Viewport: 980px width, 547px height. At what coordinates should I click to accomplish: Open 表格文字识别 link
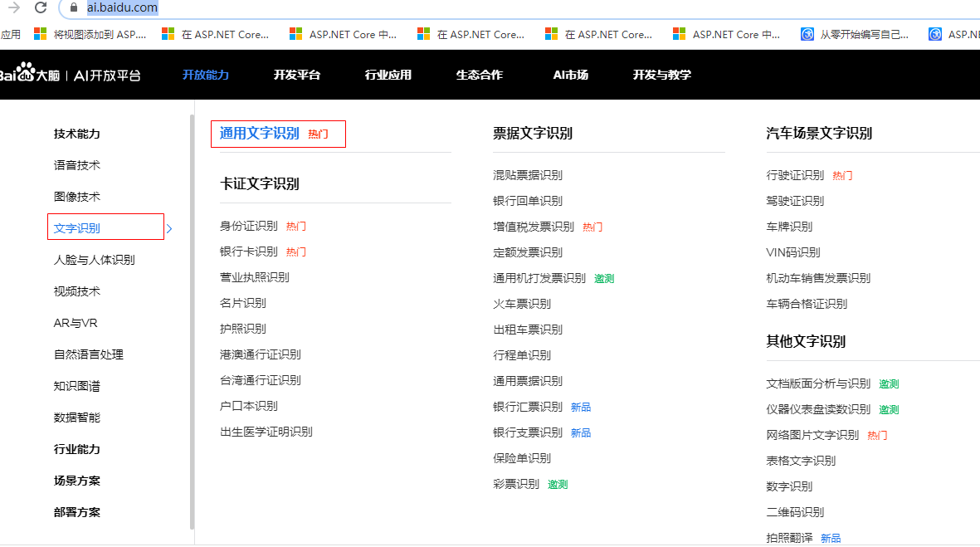tap(801, 461)
